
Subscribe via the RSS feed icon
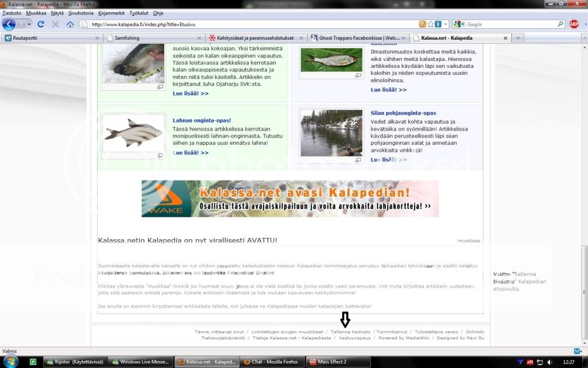coord(423,24)
